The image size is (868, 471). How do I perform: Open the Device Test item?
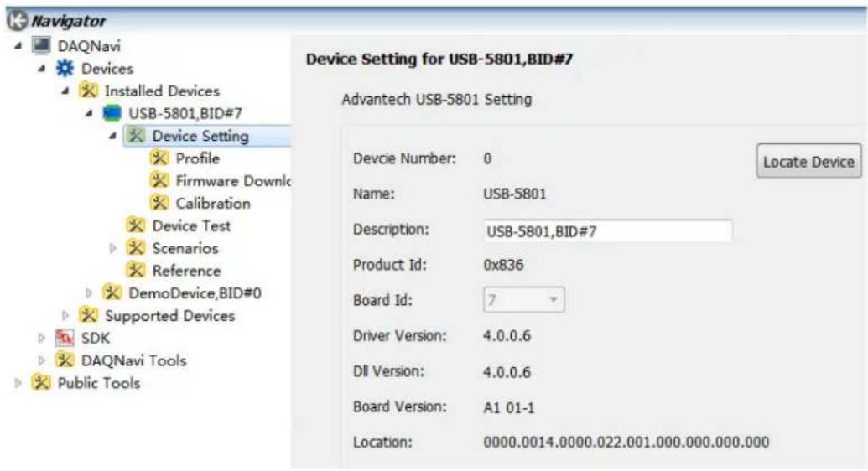point(191,225)
